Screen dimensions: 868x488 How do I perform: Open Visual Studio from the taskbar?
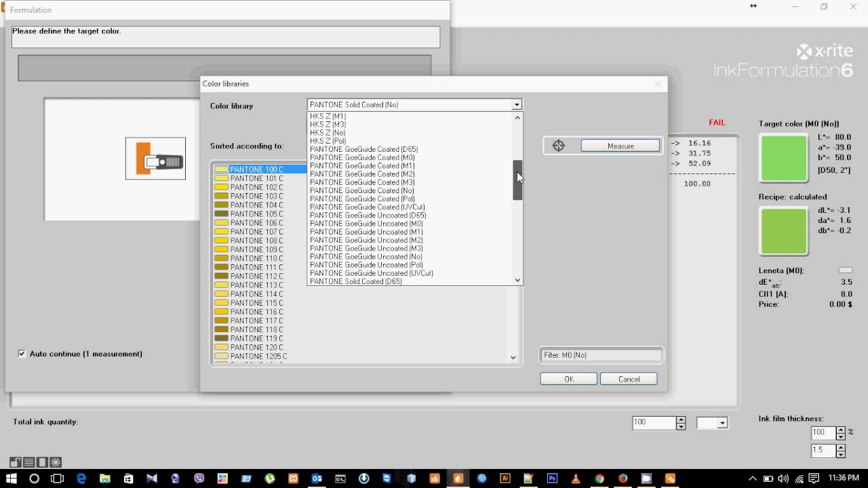pos(152,479)
